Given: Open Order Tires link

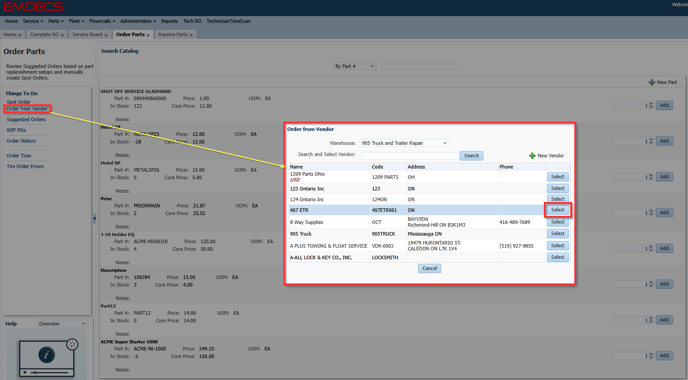Looking at the screenshot, I should pyautogui.click(x=19, y=156).
